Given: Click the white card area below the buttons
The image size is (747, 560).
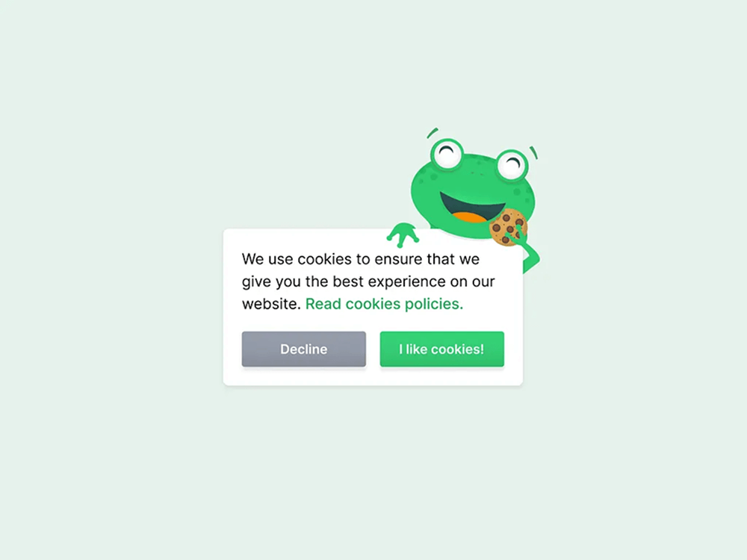Looking at the screenshot, I should (x=373, y=376).
